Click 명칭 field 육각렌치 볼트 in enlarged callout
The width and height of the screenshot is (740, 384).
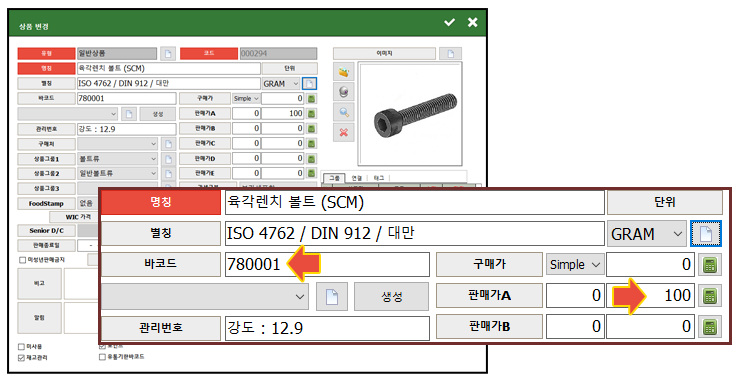click(414, 202)
